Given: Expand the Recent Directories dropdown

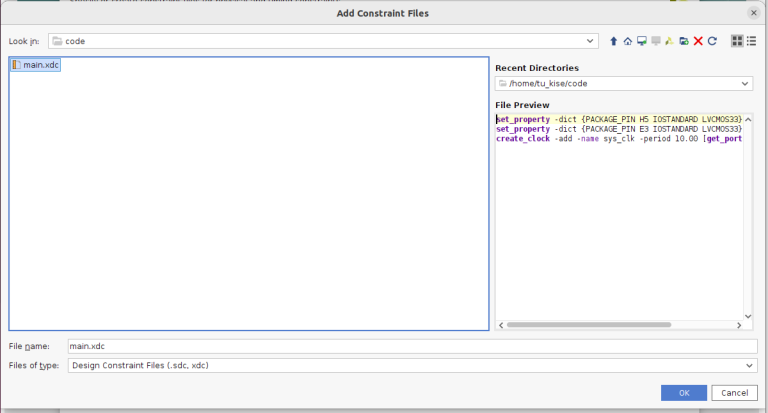Looking at the screenshot, I should point(746,84).
